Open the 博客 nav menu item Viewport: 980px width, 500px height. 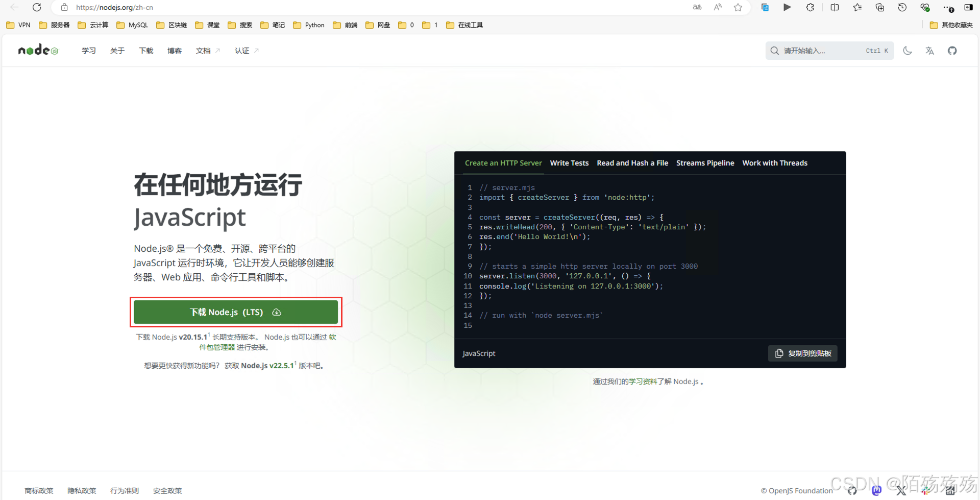175,51
